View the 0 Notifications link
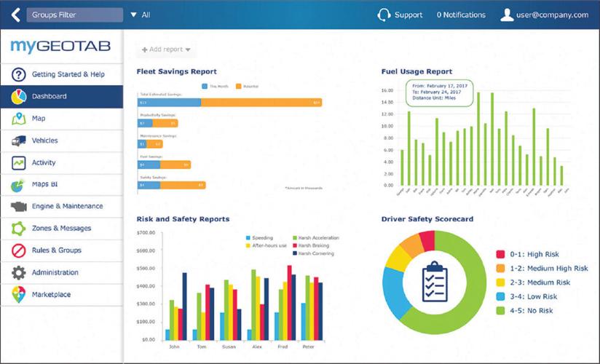This screenshot has width=600, height=364. 461,15
